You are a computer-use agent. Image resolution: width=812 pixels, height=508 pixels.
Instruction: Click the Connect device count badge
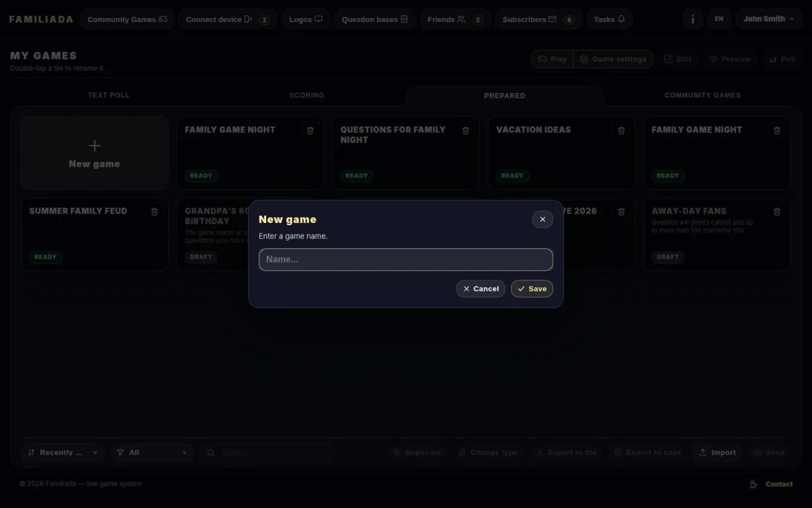tap(264, 20)
